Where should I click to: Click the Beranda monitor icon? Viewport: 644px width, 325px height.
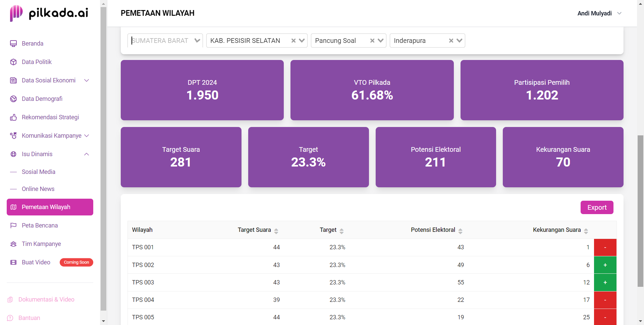pos(13,44)
